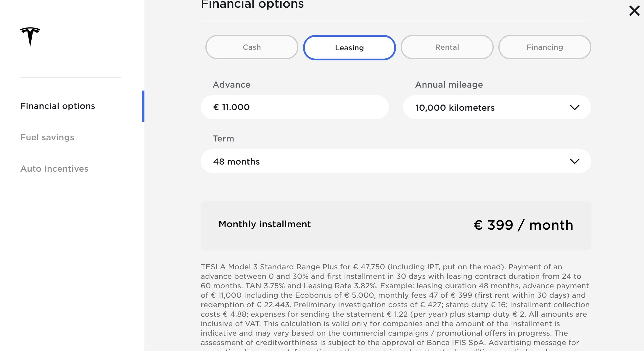The width and height of the screenshot is (644, 351).
Task: Open Financial options in the sidebar
Action: point(58,106)
